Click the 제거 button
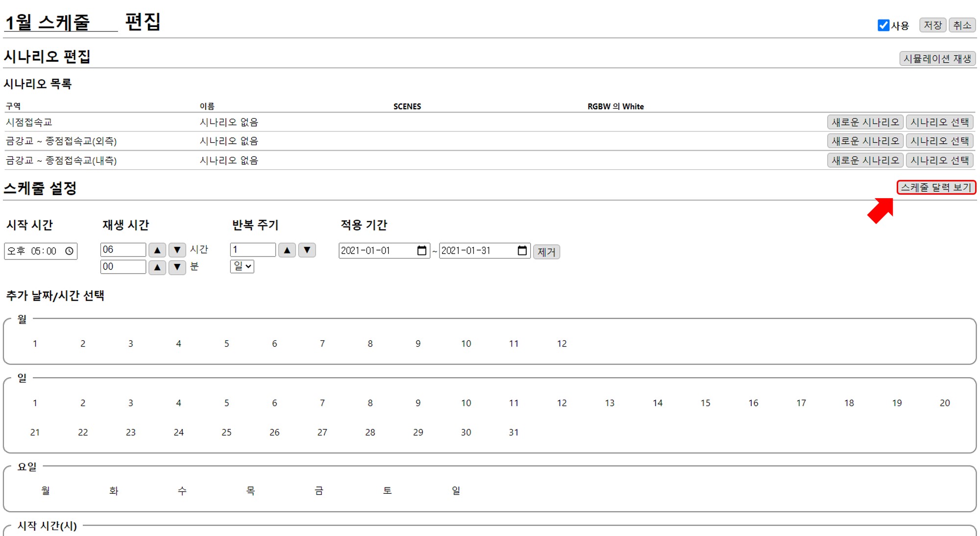Image resolution: width=980 pixels, height=536 pixels. point(546,252)
